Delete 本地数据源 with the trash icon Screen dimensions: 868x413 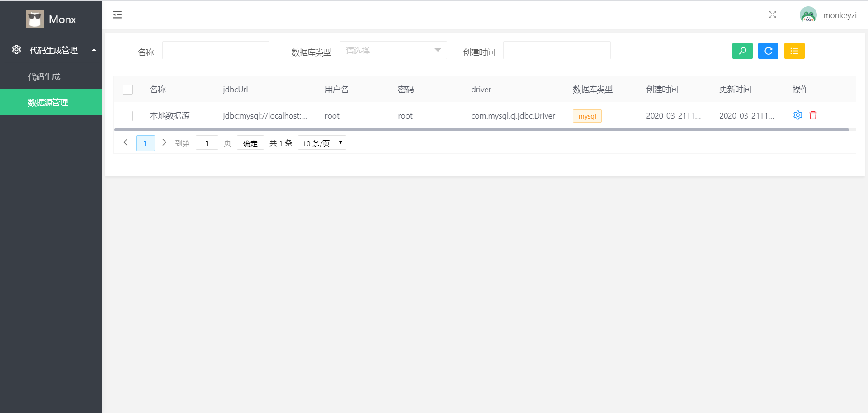[x=813, y=115]
